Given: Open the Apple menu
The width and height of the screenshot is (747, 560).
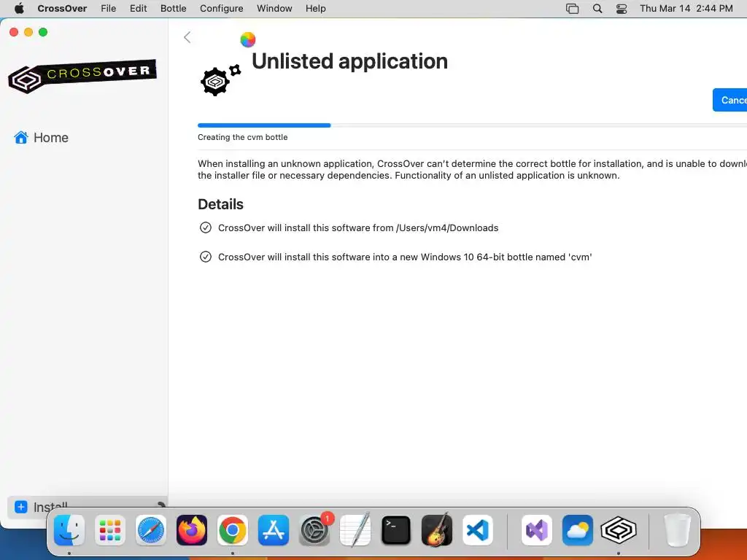Looking at the screenshot, I should click(19, 9).
